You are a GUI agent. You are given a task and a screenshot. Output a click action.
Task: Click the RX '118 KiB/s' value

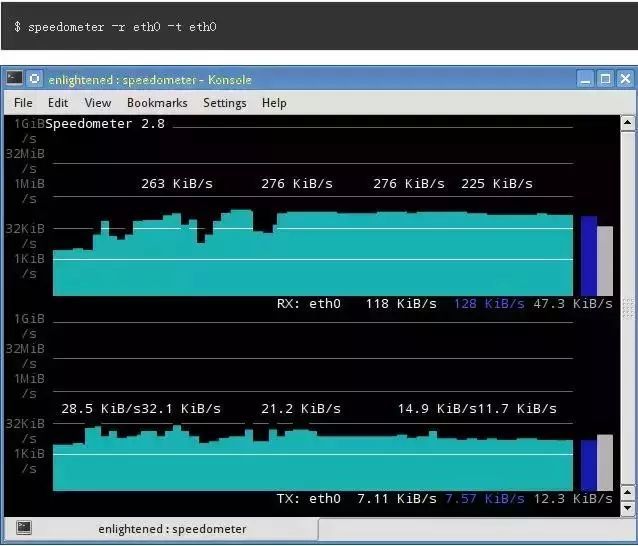coord(401,304)
